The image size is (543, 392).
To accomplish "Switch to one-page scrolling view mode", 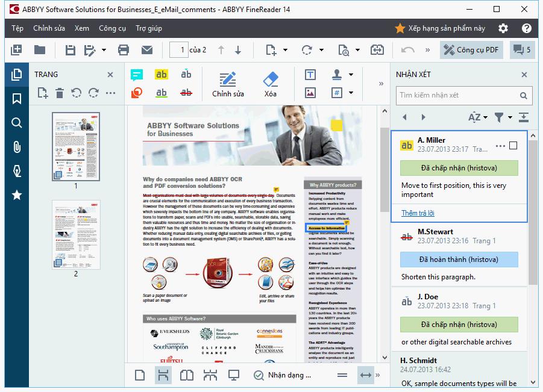I will [163, 375].
